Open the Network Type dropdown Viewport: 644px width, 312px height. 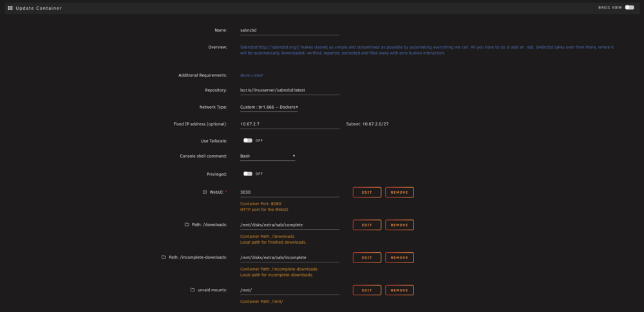269,107
